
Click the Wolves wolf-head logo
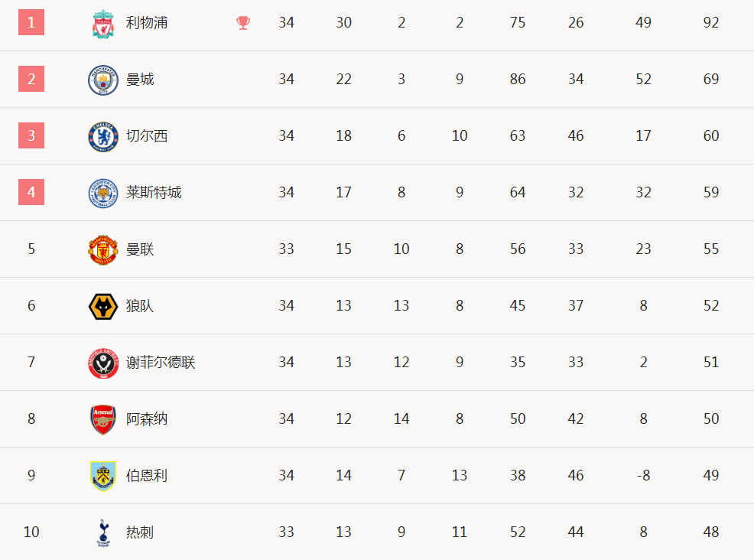(x=103, y=307)
